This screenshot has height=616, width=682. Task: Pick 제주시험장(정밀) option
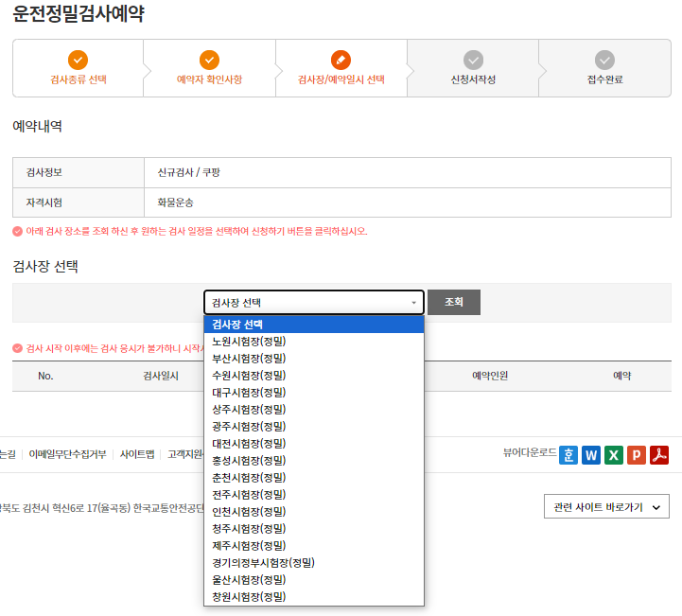point(314,546)
